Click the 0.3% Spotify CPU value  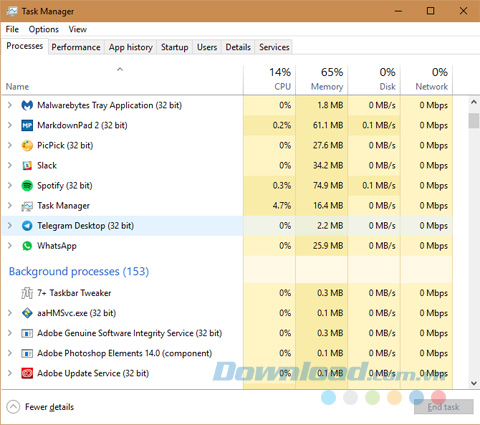tap(282, 186)
